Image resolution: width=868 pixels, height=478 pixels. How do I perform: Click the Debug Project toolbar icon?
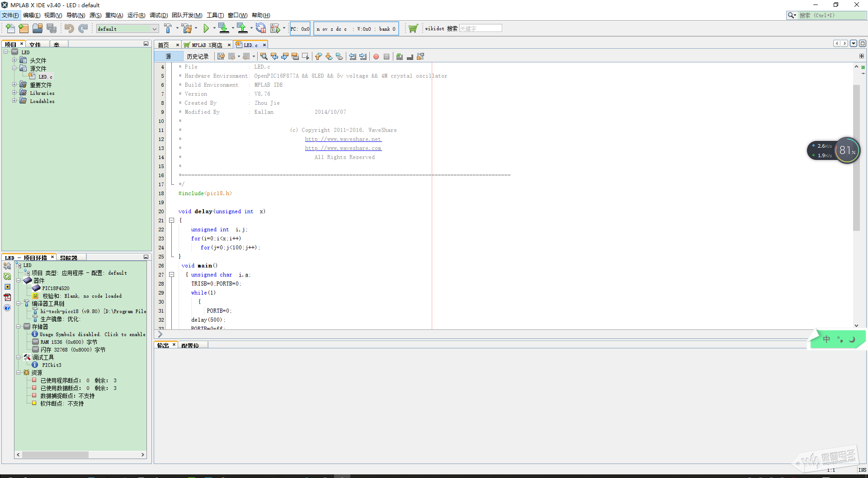click(x=275, y=28)
